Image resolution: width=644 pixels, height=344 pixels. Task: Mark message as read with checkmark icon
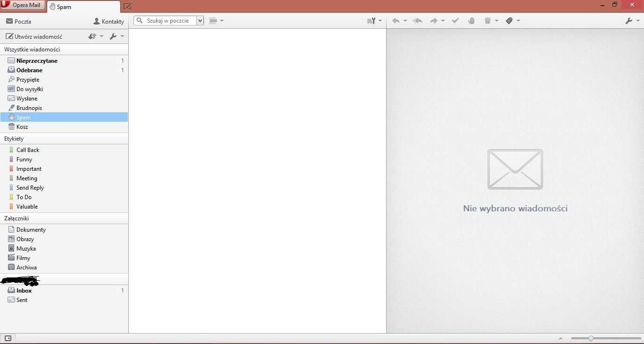455,21
